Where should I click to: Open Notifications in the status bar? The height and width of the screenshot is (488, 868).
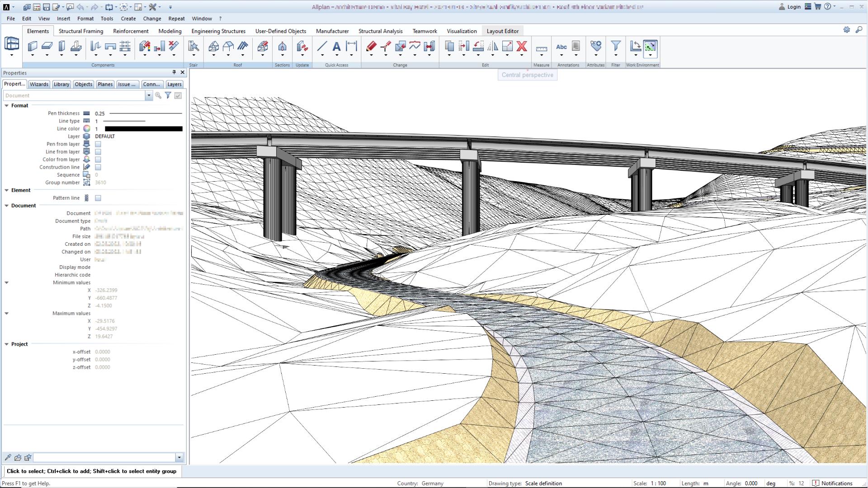pos(832,483)
